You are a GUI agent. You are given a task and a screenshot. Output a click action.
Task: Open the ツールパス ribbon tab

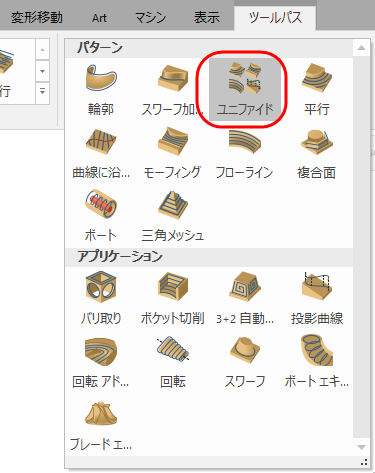point(275,17)
